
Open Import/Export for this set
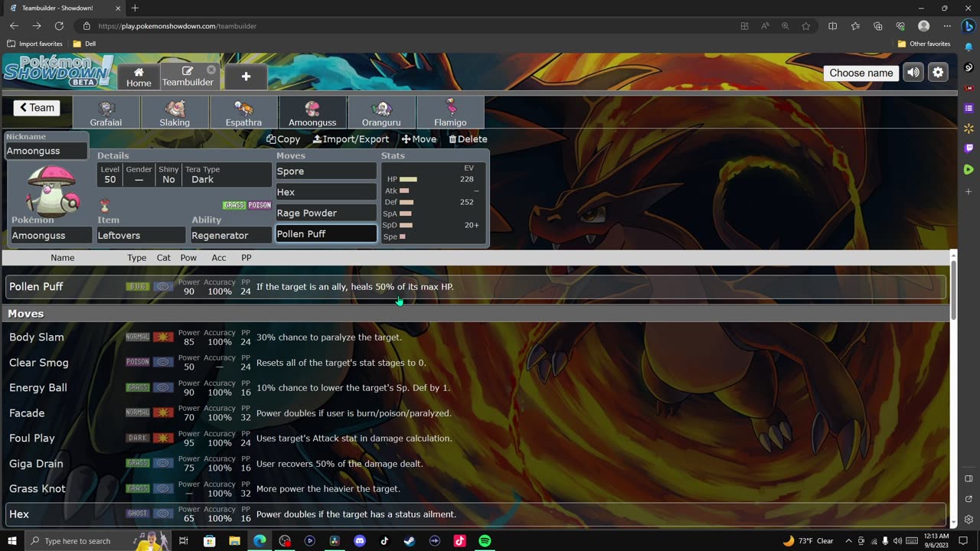pos(351,139)
